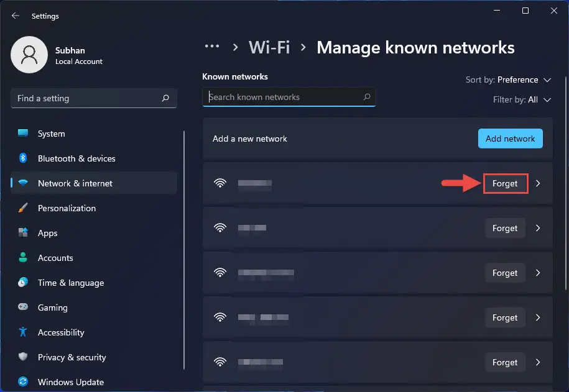Click the Local Account text
Screen dimensions: 569x392
(x=79, y=62)
